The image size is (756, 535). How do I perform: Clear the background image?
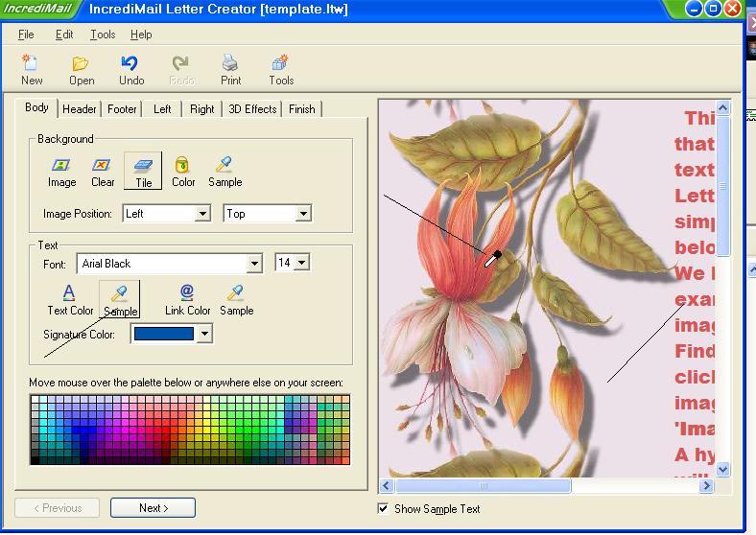(103, 172)
